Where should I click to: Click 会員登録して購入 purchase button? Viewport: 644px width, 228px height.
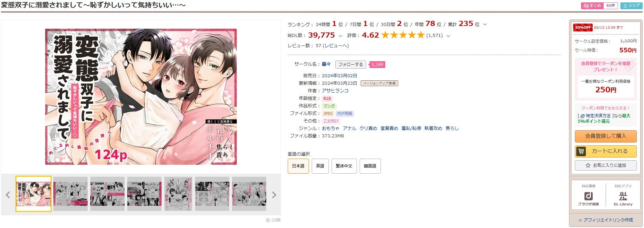[x=605, y=136]
